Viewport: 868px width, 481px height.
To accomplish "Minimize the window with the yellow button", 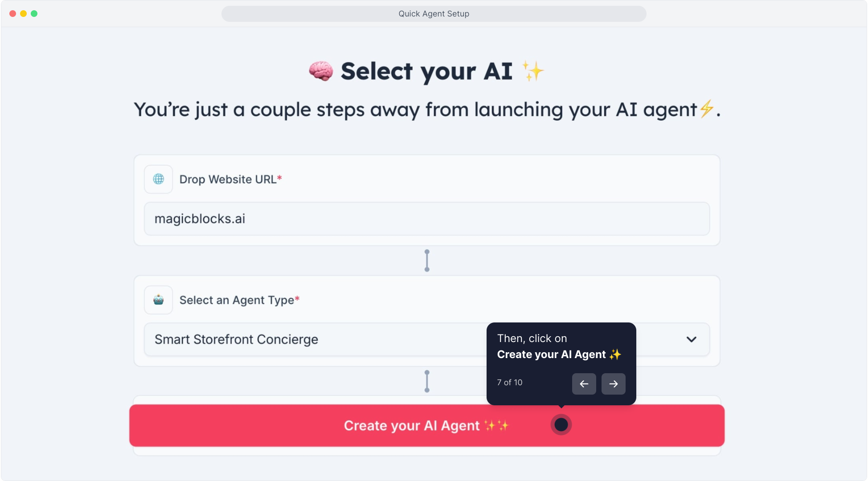I will 23,14.
